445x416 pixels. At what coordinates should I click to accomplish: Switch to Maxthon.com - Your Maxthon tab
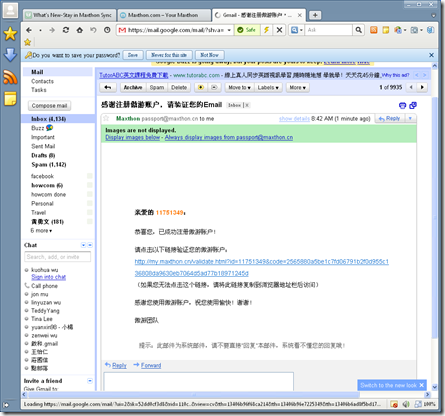point(165,15)
